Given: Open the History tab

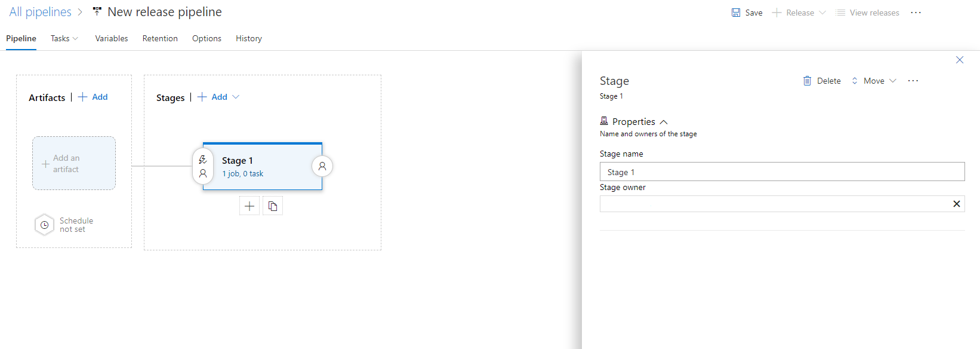Looking at the screenshot, I should [248, 38].
